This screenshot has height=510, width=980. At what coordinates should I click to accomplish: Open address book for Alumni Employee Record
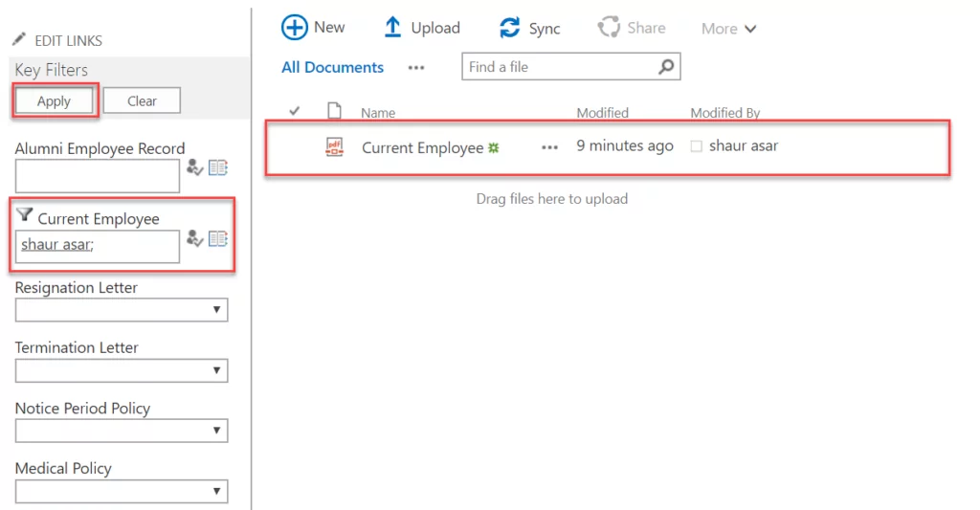[x=218, y=167]
